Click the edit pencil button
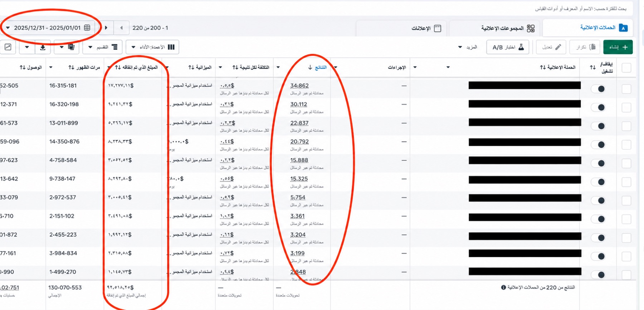 click(551, 47)
